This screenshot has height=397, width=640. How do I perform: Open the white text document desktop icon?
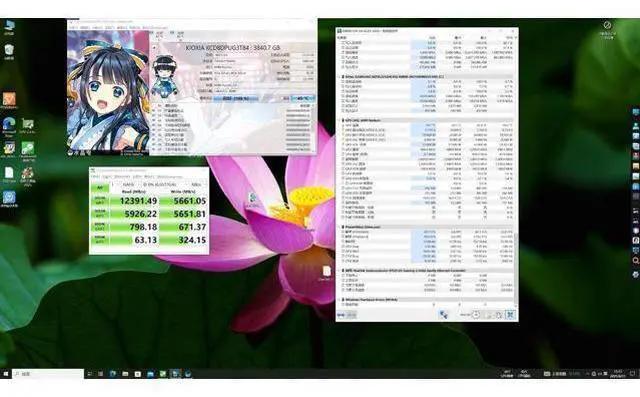click(9, 174)
